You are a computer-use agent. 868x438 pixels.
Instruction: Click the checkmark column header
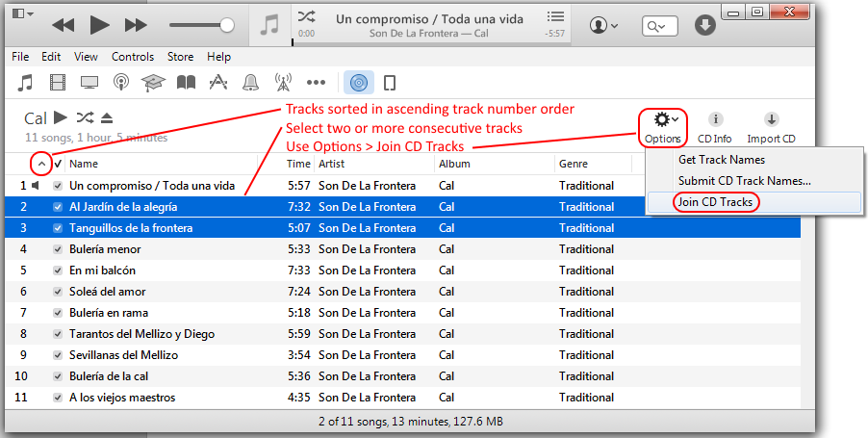click(58, 164)
